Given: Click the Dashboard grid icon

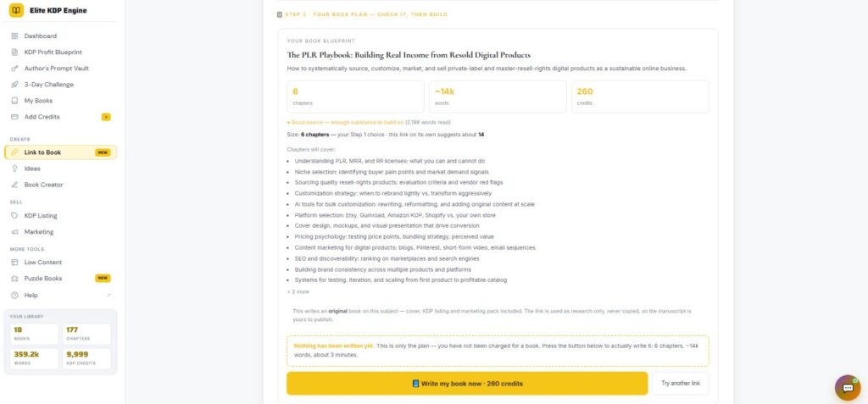Looking at the screenshot, I should [x=14, y=36].
